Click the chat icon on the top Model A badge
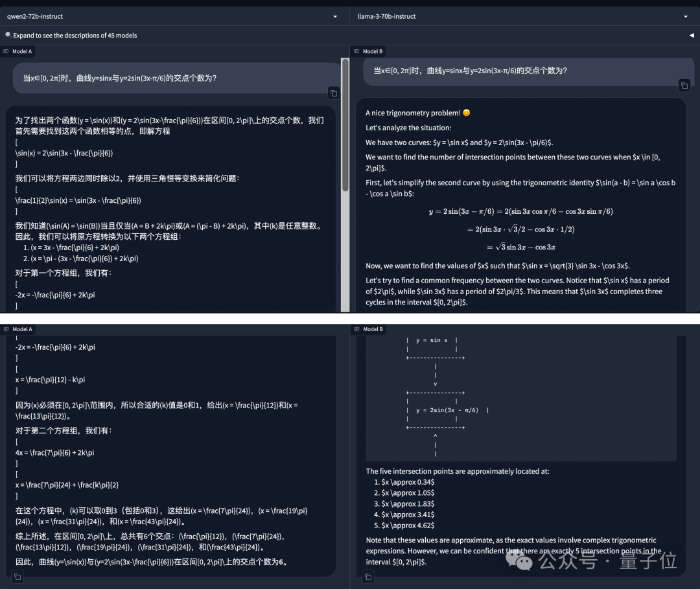This screenshot has height=589, width=700. pos(6,51)
